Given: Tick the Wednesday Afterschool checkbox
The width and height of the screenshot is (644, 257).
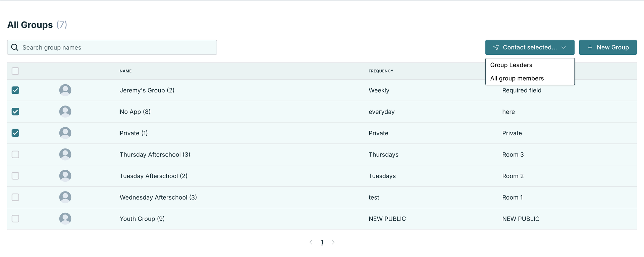Looking at the screenshot, I should pos(15,197).
